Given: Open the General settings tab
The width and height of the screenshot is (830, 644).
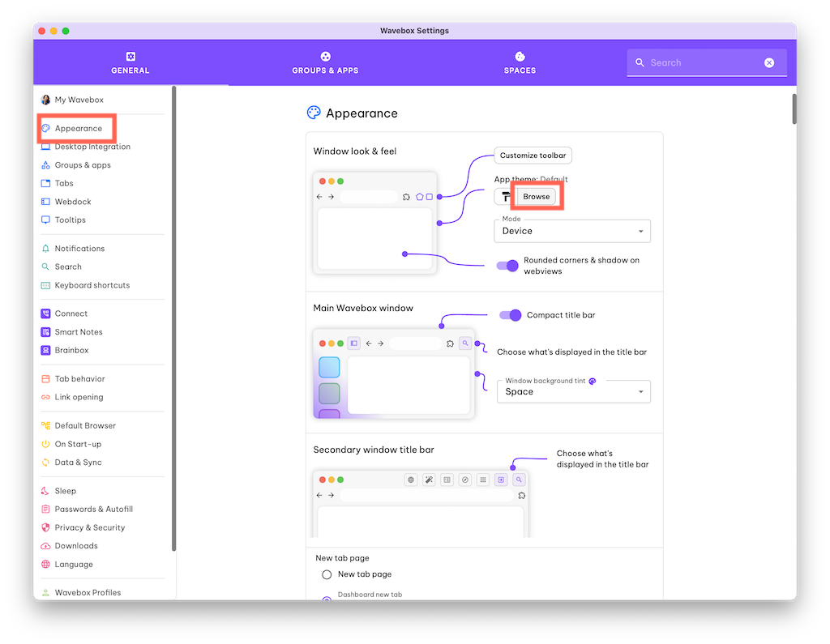Looking at the screenshot, I should pos(130,63).
